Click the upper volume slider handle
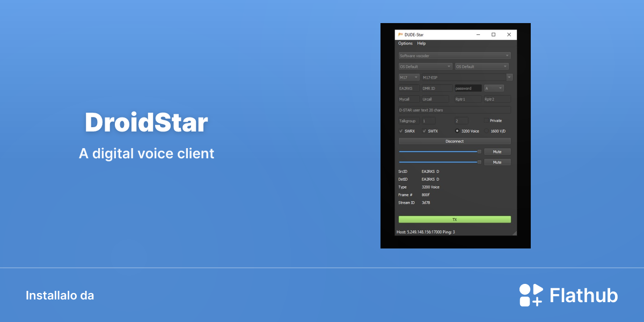Image resolution: width=644 pixels, height=322 pixels. [479, 151]
